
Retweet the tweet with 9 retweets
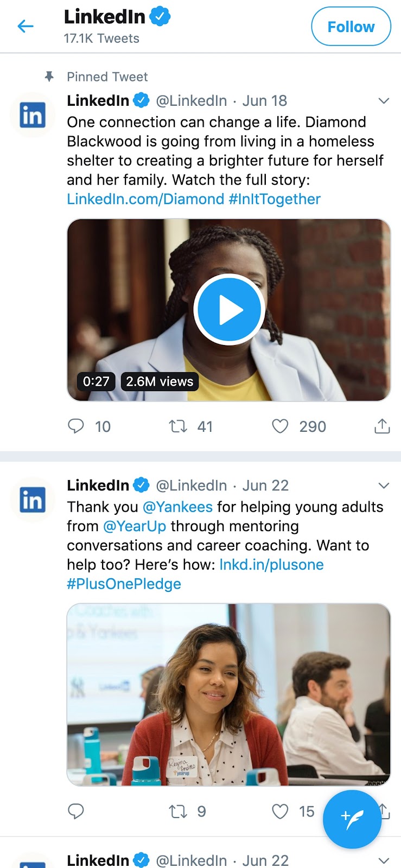(178, 811)
